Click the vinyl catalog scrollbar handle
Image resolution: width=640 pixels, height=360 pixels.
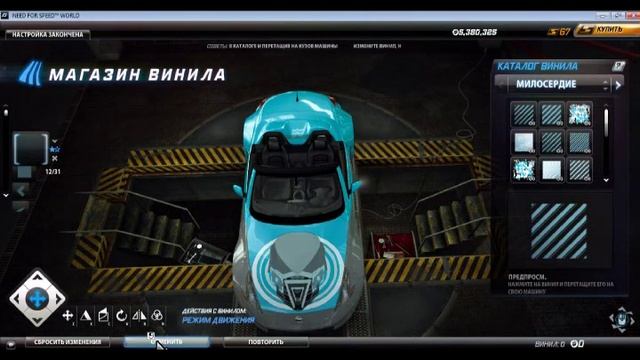tap(606, 122)
